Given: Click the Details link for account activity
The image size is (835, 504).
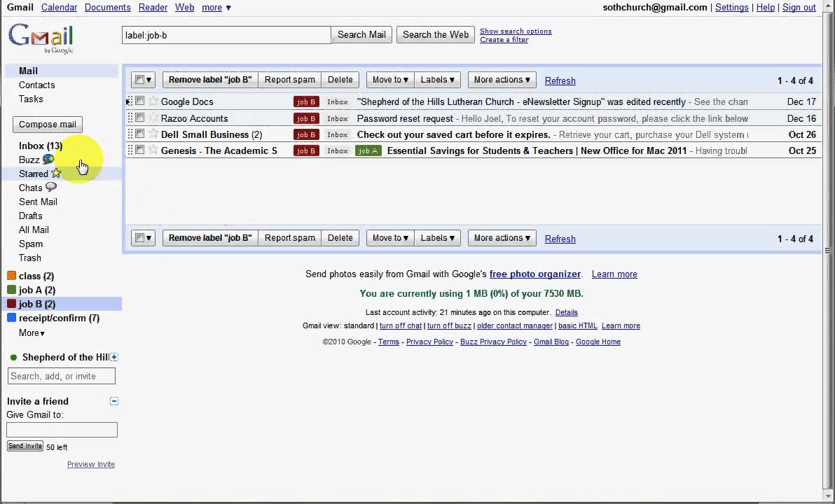Looking at the screenshot, I should point(566,312).
